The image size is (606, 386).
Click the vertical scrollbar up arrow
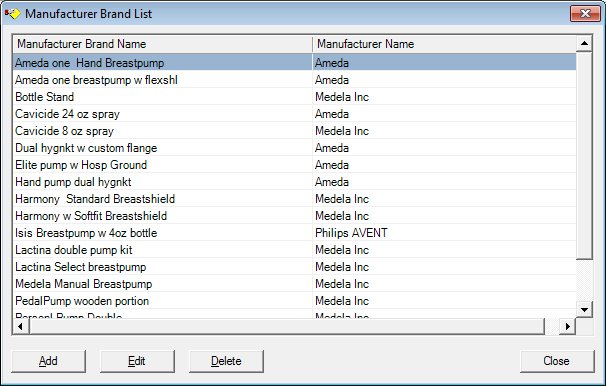pos(584,44)
